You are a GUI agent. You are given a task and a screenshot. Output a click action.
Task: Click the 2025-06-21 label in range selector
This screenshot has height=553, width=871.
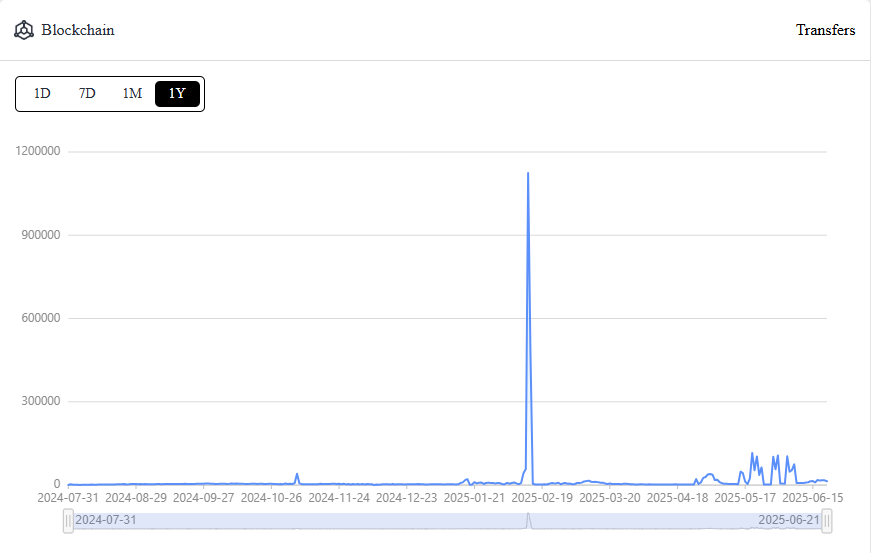pyautogui.click(x=789, y=520)
